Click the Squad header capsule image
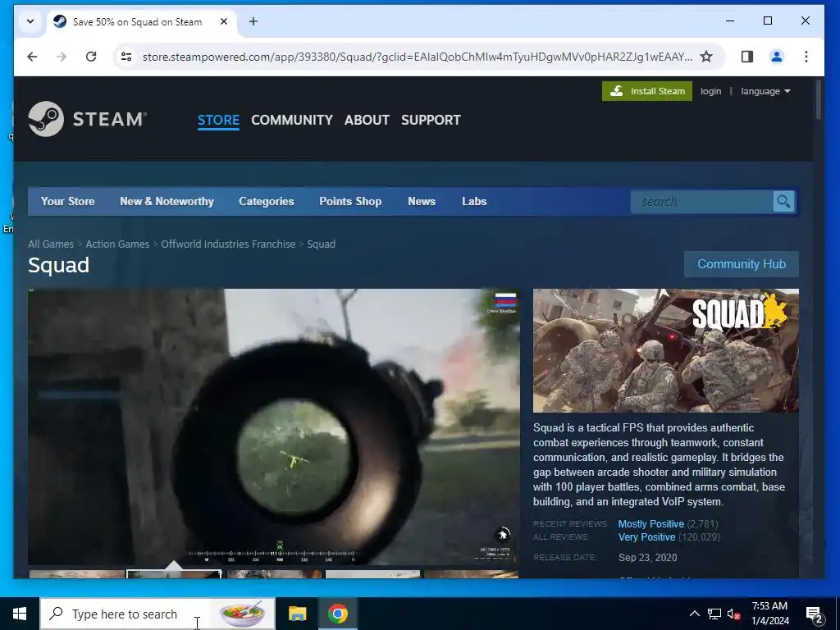 (666, 351)
